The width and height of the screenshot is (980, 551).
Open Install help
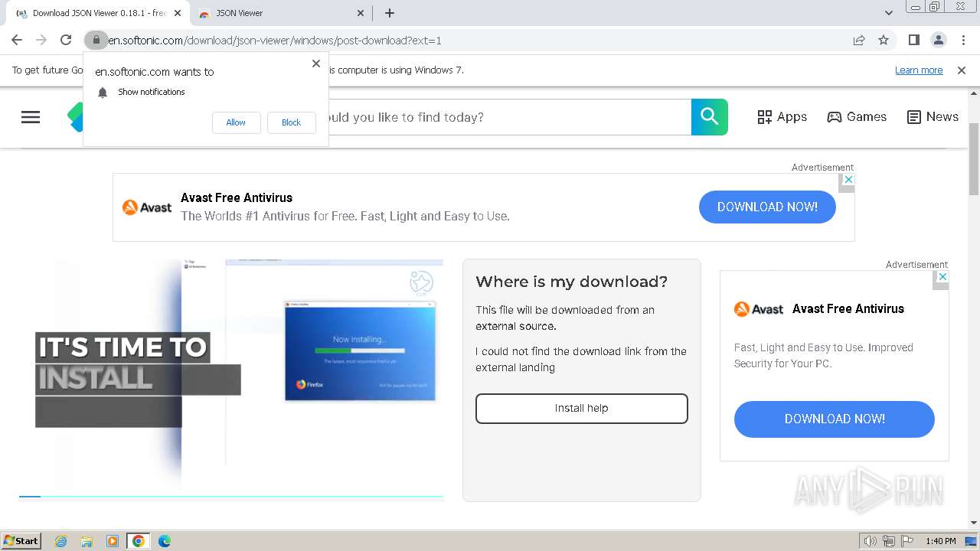tap(582, 409)
